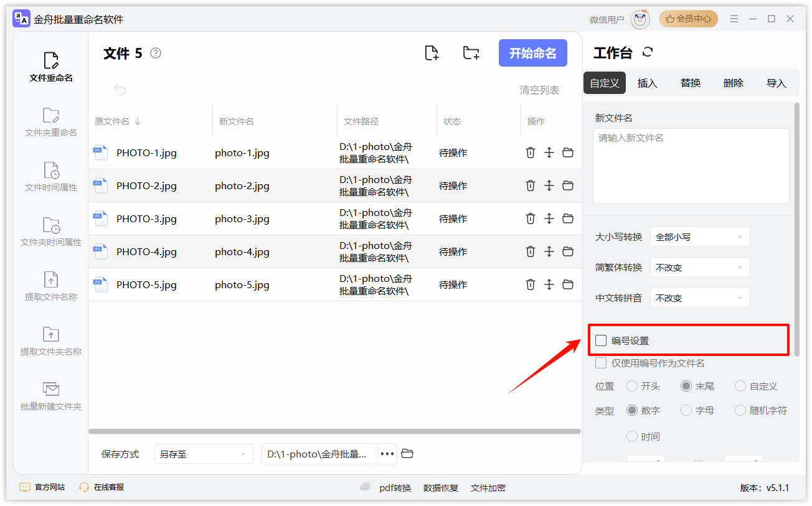Click the add file icon
This screenshot has width=812, height=506.
pos(432,53)
